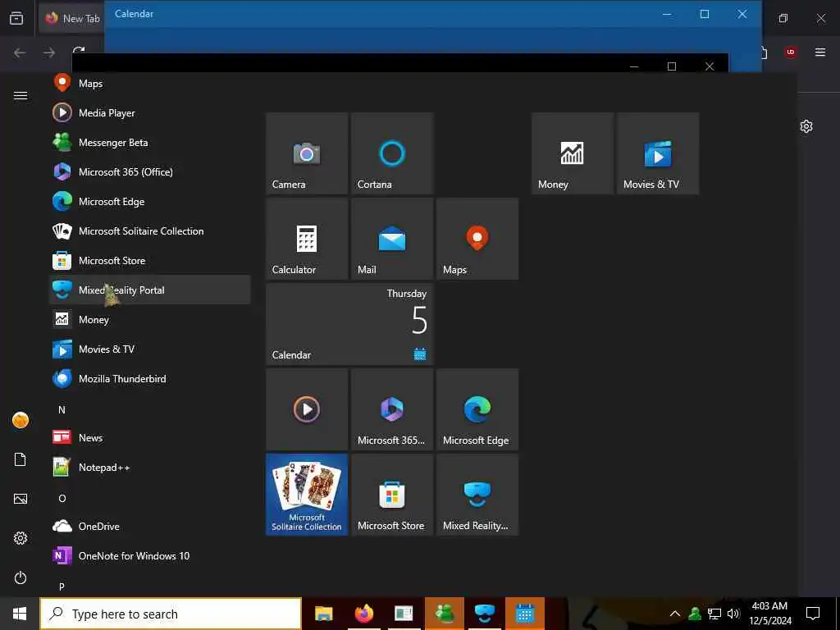The image size is (840, 630).
Task: Open the Microsoft 365 tile
Action: (x=392, y=409)
